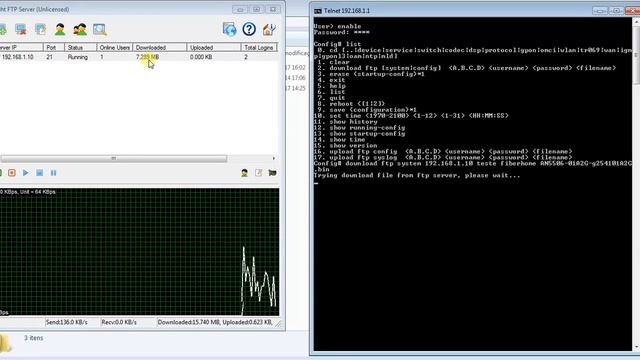Click the Telnet window title bar icon

click(318, 11)
